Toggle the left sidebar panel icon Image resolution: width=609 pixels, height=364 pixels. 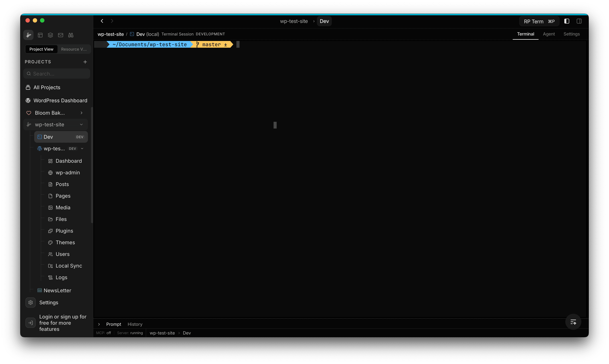pyautogui.click(x=567, y=21)
